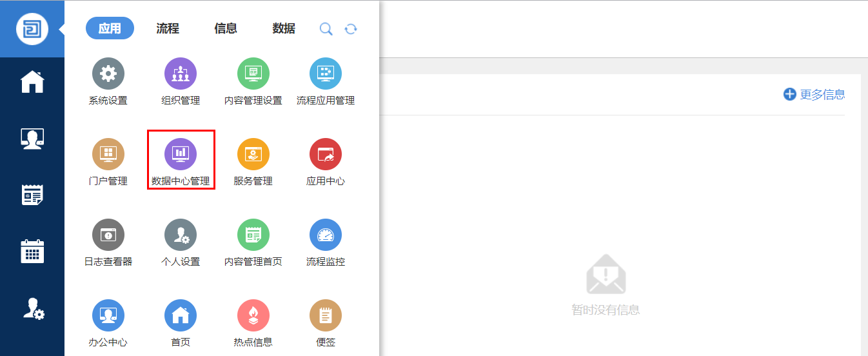Open 热点信息 flame icon
868x356 pixels.
pos(253,316)
